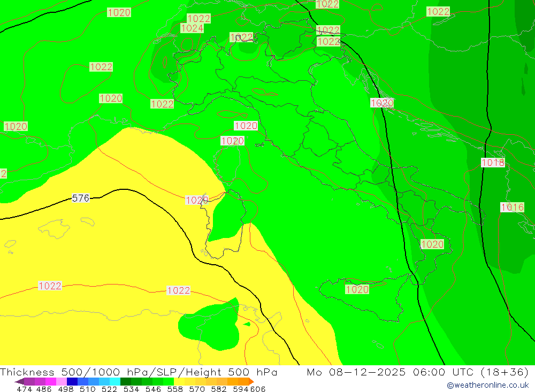Click the legend value 510

tap(87, 389)
